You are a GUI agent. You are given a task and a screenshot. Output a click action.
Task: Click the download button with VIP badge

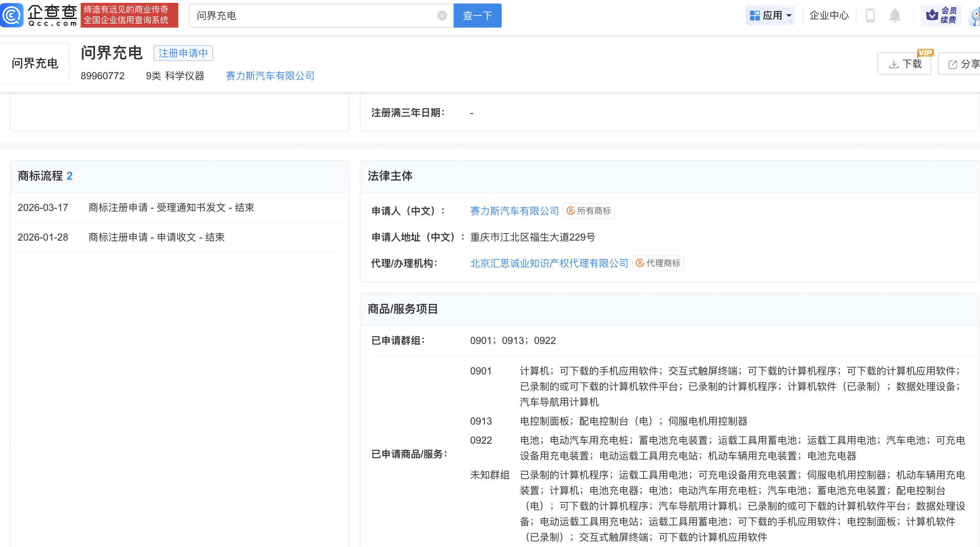coord(904,64)
